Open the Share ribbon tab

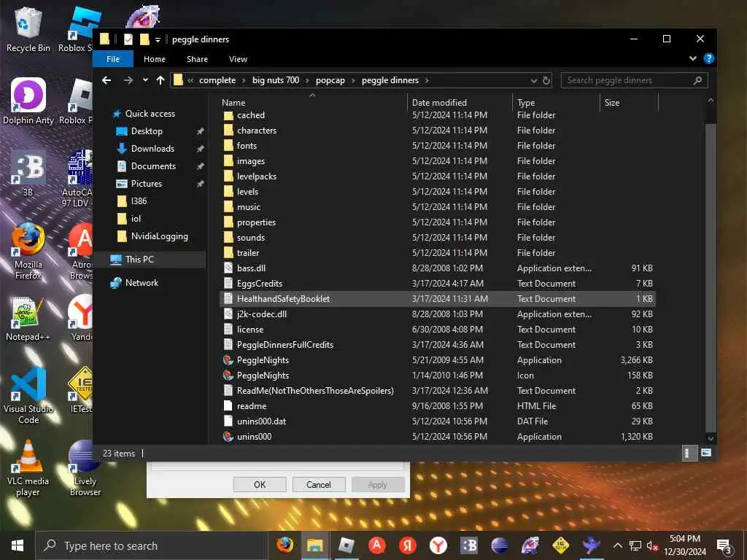(x=197, y=59)
